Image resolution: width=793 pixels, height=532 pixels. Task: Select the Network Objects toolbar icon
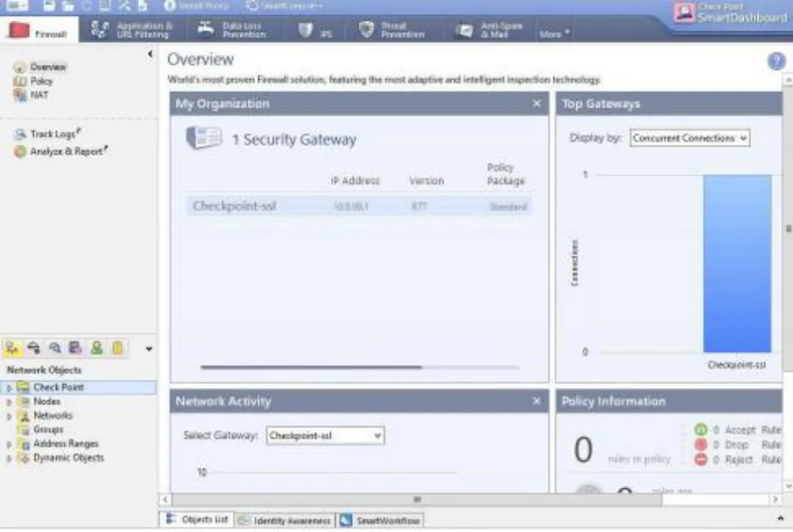12,348
